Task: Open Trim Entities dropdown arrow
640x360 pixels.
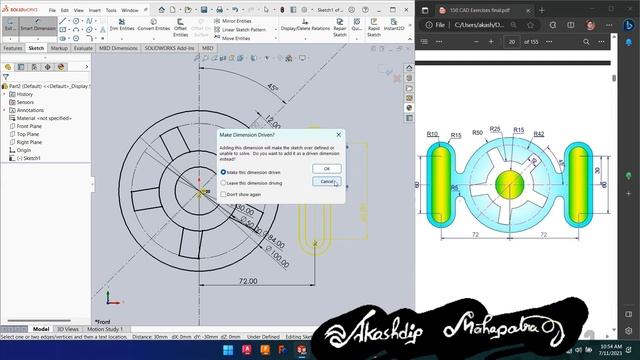Action: pos(122,38)
